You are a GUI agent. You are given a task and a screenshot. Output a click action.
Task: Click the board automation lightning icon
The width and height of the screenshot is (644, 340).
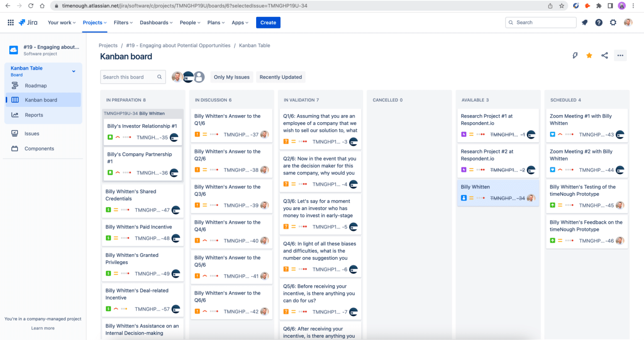click(x=575, y=55)
